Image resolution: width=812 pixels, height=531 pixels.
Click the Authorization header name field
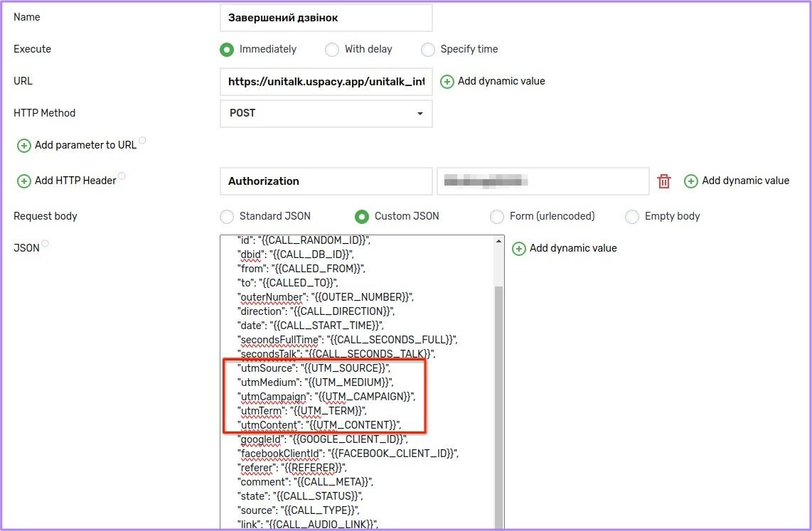point(326,181)
